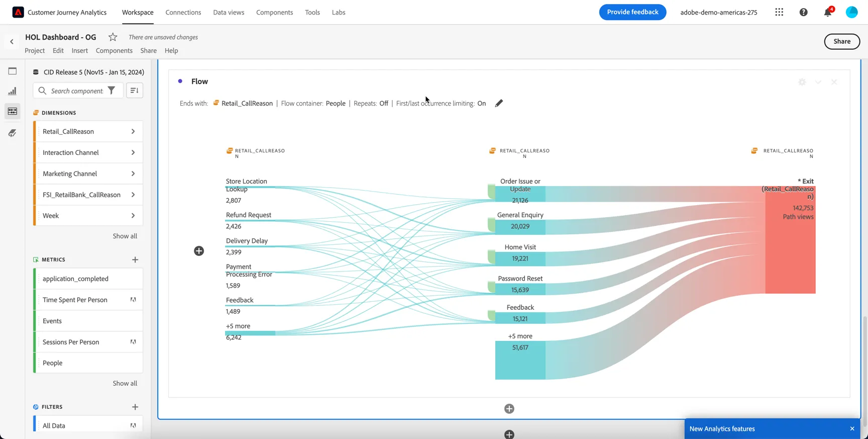
Task: Switch to the Connections tab
Action: (x=183, y=12)
